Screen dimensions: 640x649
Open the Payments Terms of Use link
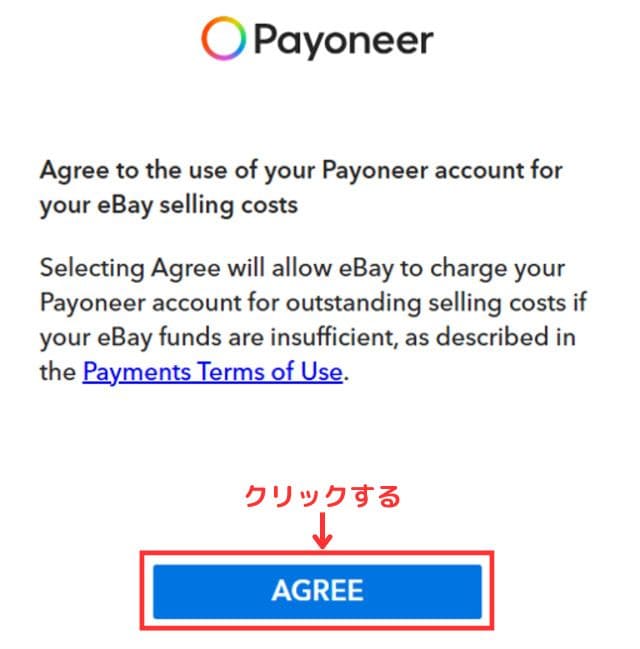(x=212, y=373)
